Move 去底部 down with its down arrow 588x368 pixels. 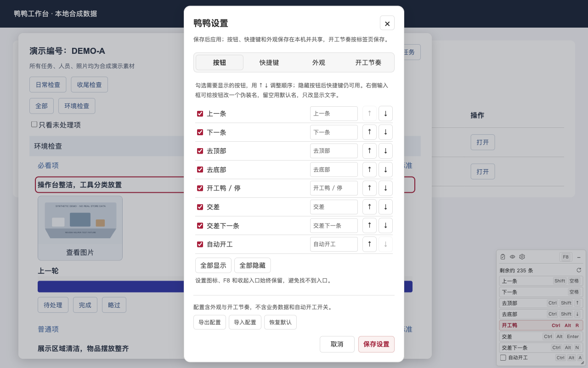click(x=385, y=169)
